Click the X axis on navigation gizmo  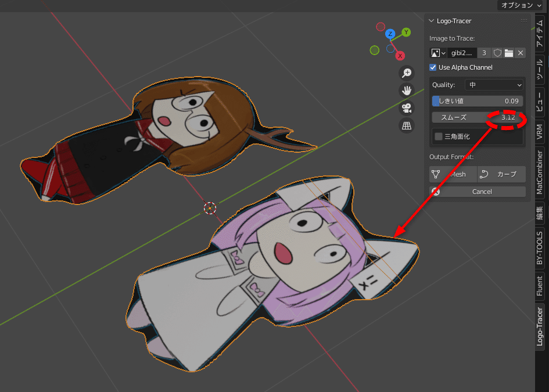tap(400, 56)
